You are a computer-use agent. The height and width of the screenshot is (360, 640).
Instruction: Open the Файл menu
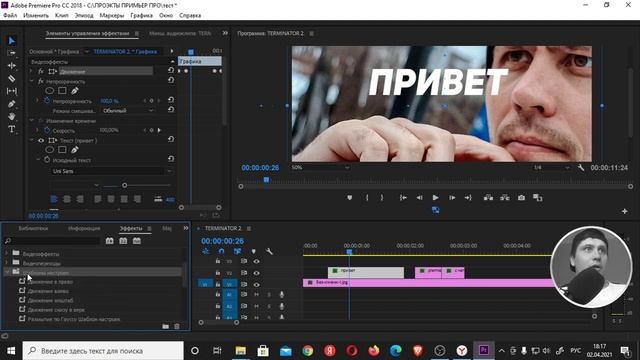[x=10, y=16]
